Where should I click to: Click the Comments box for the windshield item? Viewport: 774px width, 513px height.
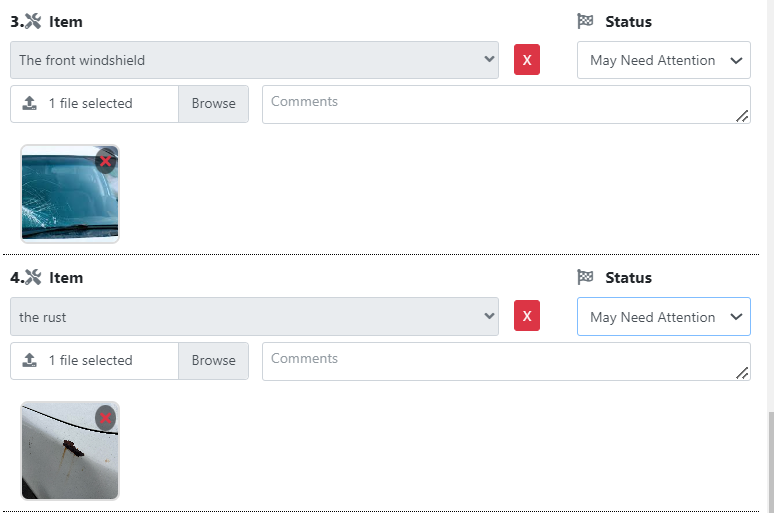pyautogui.click(x=506, y=104)
